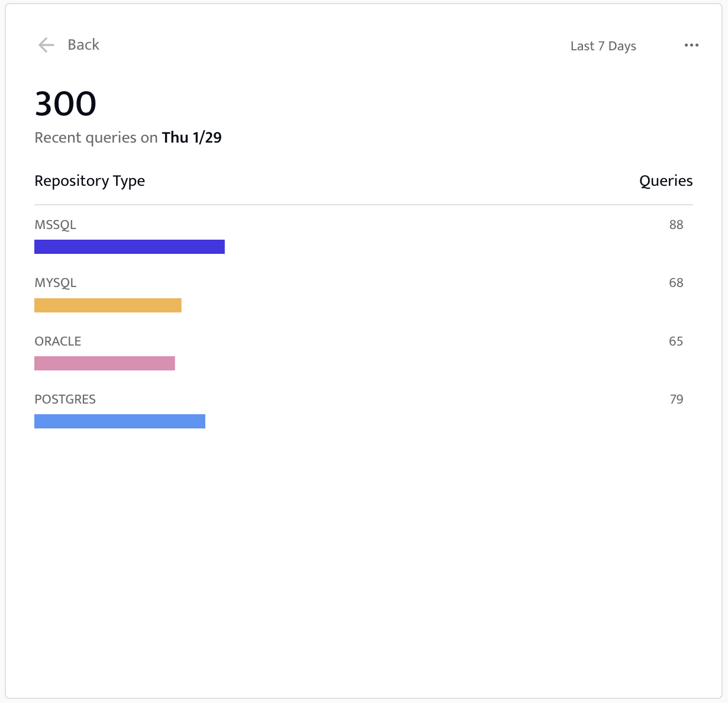Viewport: 728px width, 703px height.
Task: Click the MSSQL query count 88
Action: (676, 225)
